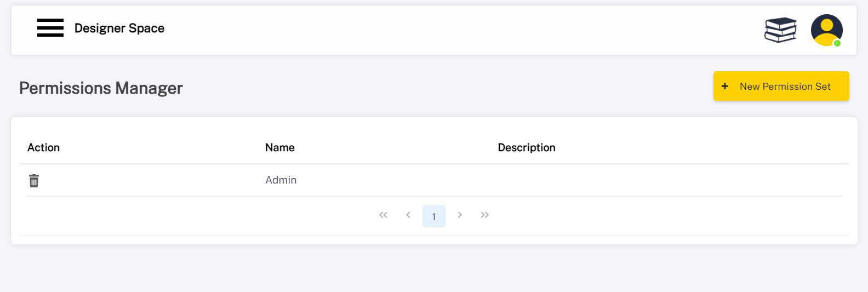Image resolution: width=868 pixels, height=292 pixels.
Task: Jump to last page with double-right arrows
Action: (484, 215)
